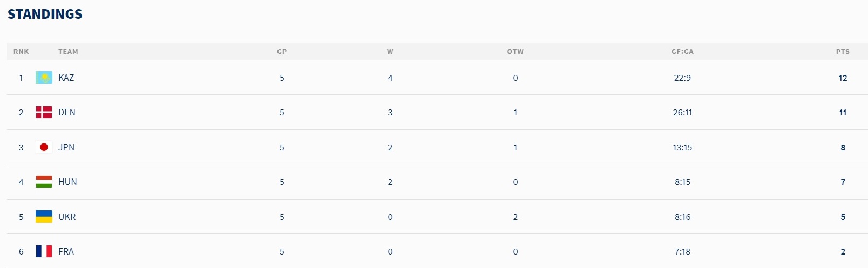The image size is (868, 268).
Task: Click the OTW column header
Action: pos(516,52)
